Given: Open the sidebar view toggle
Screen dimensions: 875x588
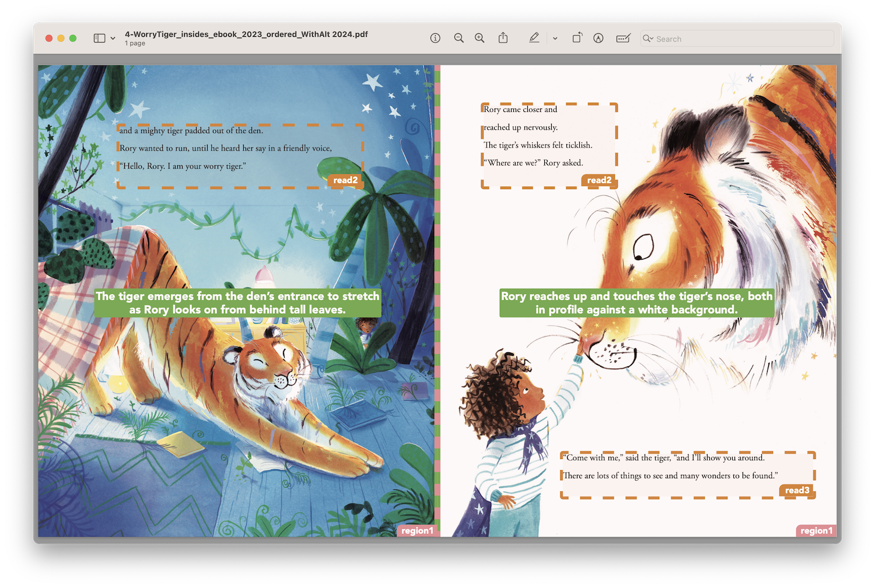Looking at the screenshot, I should coord(99,38).
